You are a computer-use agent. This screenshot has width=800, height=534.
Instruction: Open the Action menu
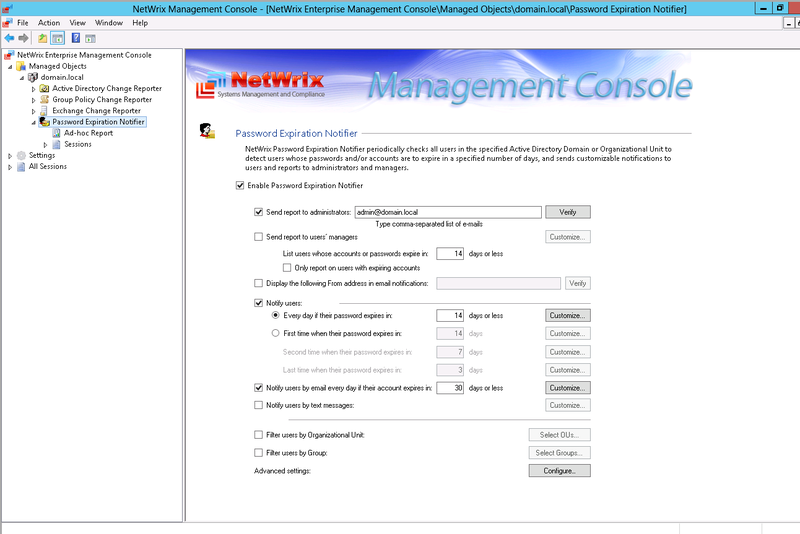coord(49,23)
